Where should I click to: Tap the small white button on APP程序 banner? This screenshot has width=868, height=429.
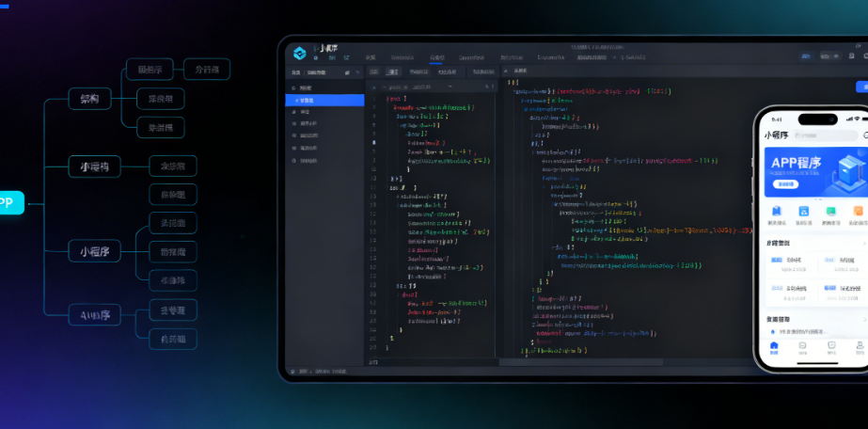(x=785, y=184)
